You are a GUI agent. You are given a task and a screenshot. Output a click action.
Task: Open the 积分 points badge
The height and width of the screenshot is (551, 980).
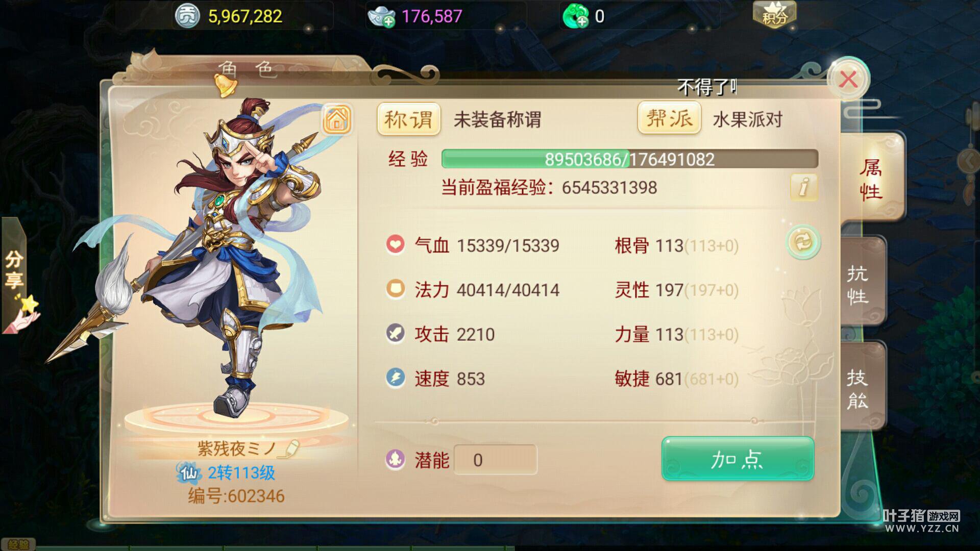point(774,14)
